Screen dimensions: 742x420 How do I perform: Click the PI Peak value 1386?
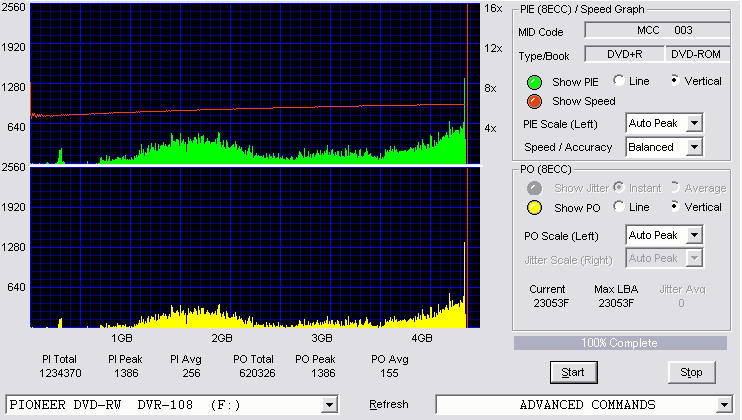pyautogui.click(x=126, y=373)
